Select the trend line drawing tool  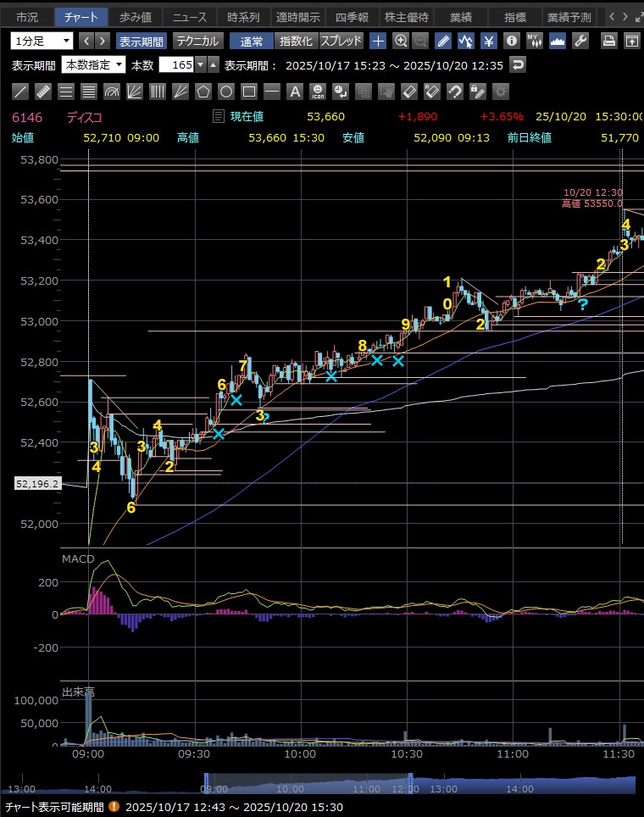pyautogui.click(x=21, y=92)
